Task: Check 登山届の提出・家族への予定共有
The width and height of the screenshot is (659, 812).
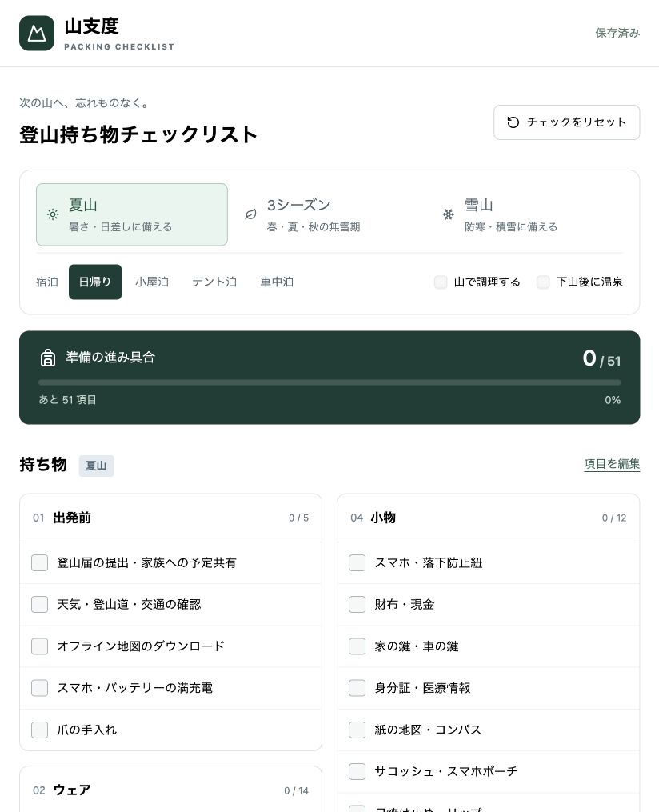Action: point(39,563)
